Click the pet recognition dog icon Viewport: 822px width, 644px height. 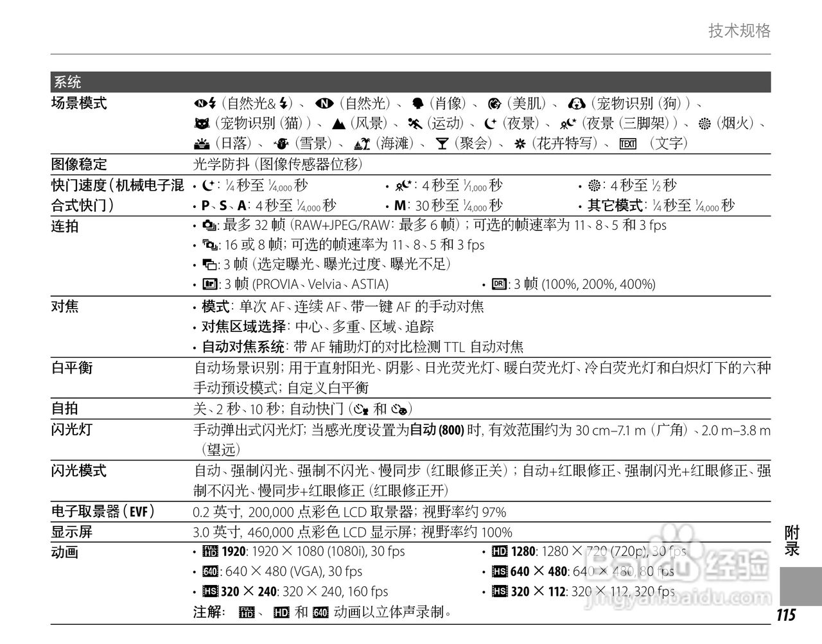(577, 103)
